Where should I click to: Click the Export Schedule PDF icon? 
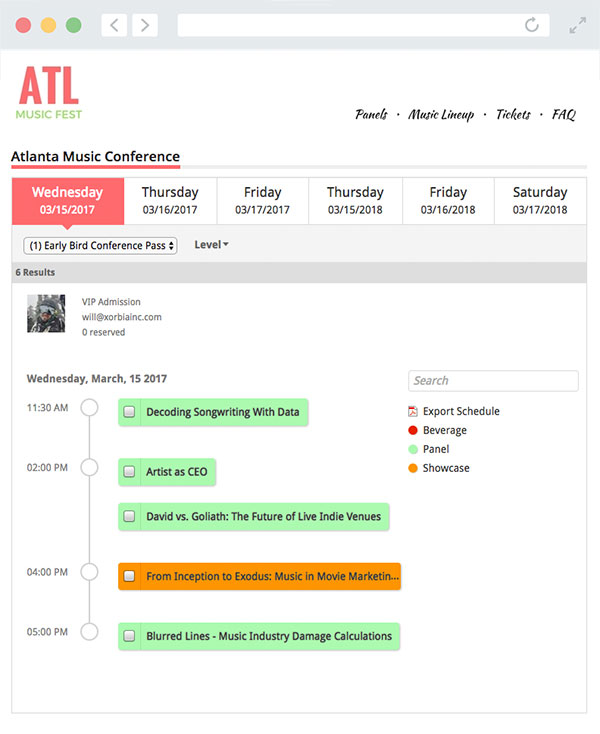tap(413, 411)
